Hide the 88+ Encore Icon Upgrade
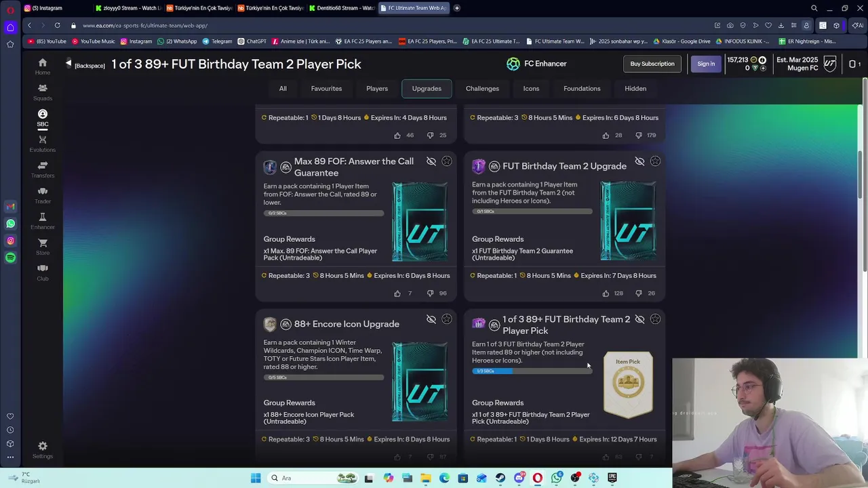Image resolution: width=868 pixels, height=488 pixels. pyautogui.click(x=431, y=319)
